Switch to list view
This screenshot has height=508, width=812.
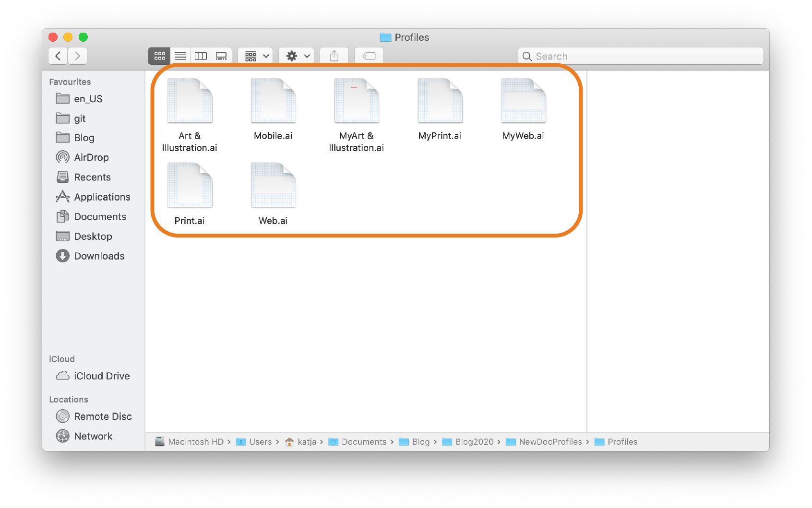pyautogui.click(x=180, y=56)
